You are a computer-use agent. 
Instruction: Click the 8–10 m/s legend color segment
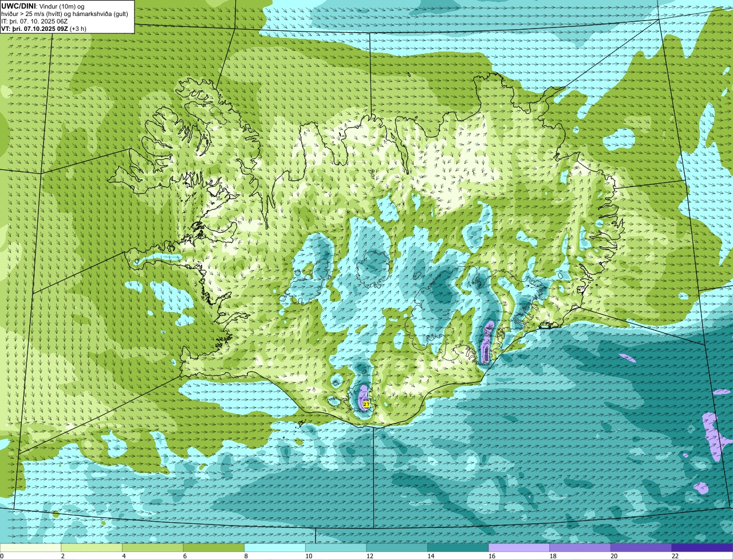point(275,547)
